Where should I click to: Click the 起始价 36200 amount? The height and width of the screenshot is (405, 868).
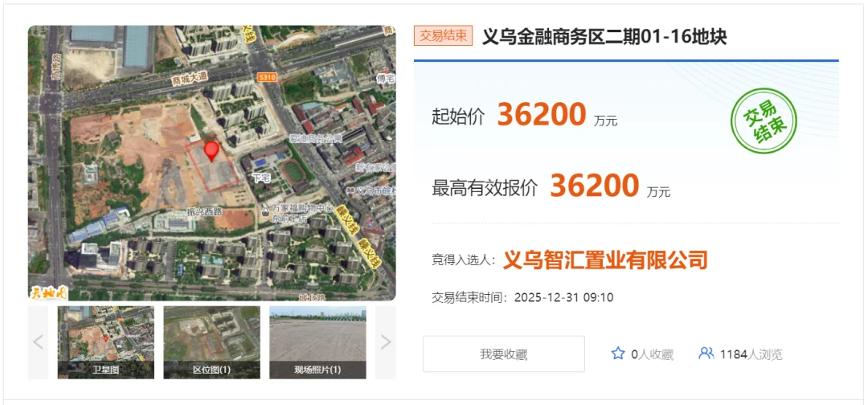(x=541, y=116)
